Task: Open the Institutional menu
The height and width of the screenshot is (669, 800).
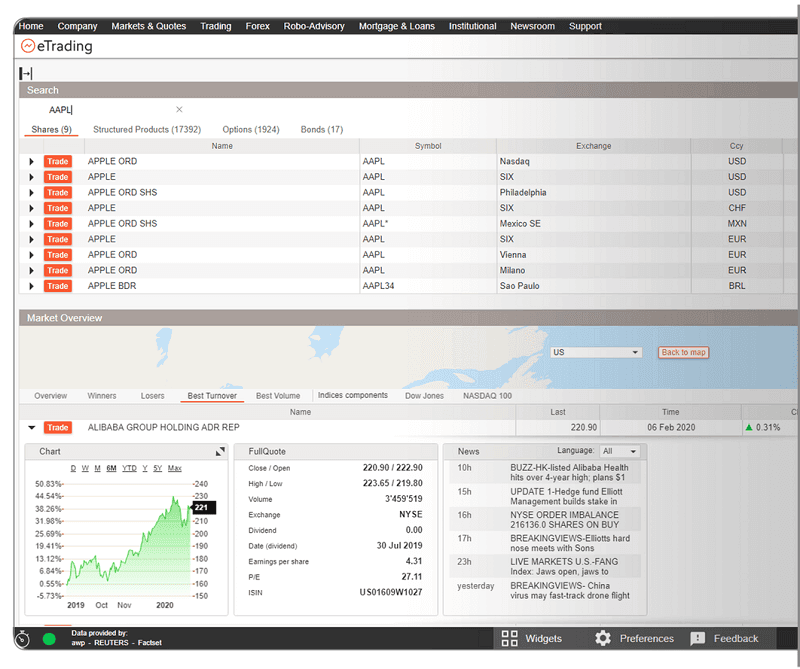Action: [x=472, y=26]
